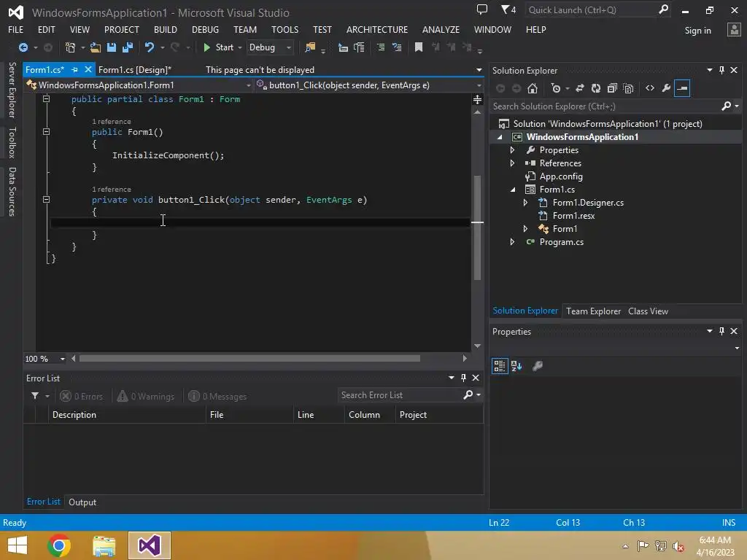Expand the Properties node in Solution Explorer
747x560 pixels.
click(513, 150)
